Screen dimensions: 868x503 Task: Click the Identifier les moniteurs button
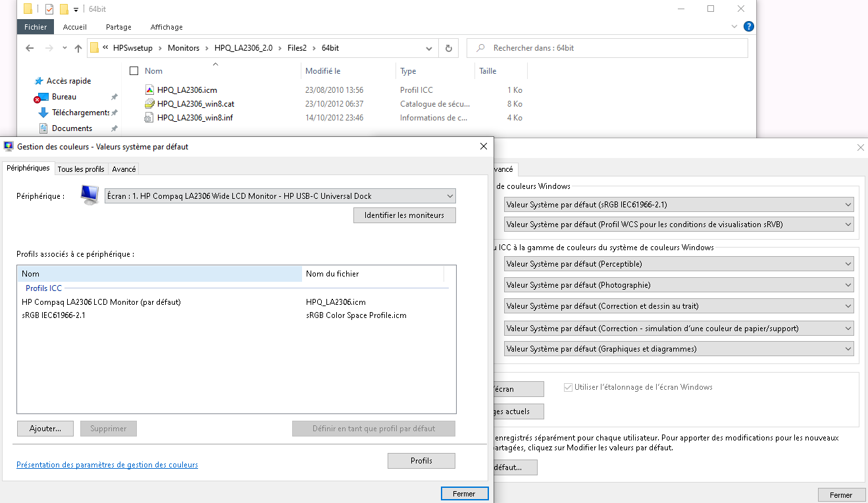(404, 215)
